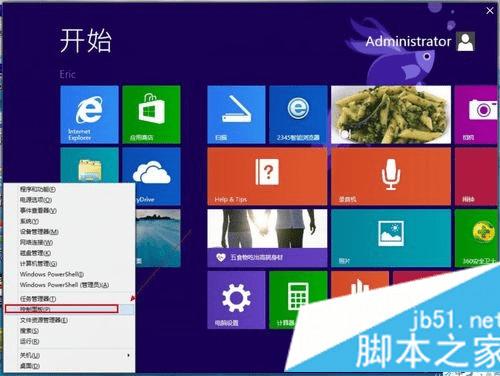Image resolution: width=500 pixels, height=376 pixels.
Task: Select 计算机管理(G) menu entry
Action: click(69, 264)
